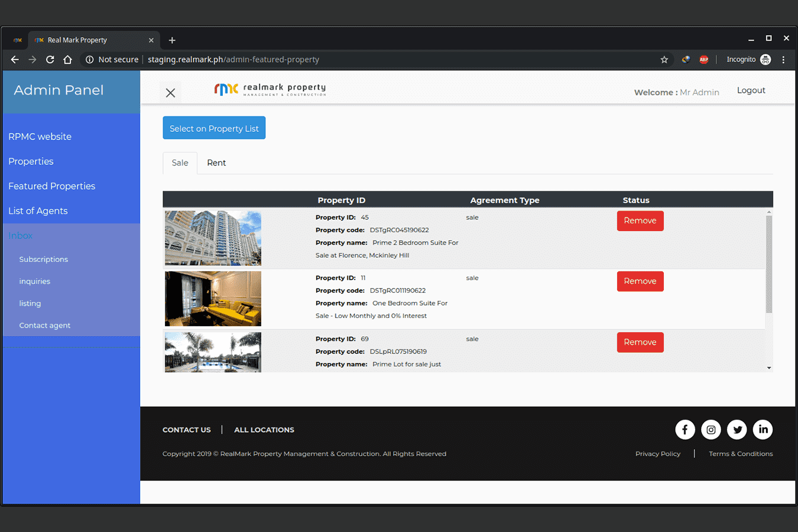View site info beside Not secure
798x532 pixels.
point(90,60)
